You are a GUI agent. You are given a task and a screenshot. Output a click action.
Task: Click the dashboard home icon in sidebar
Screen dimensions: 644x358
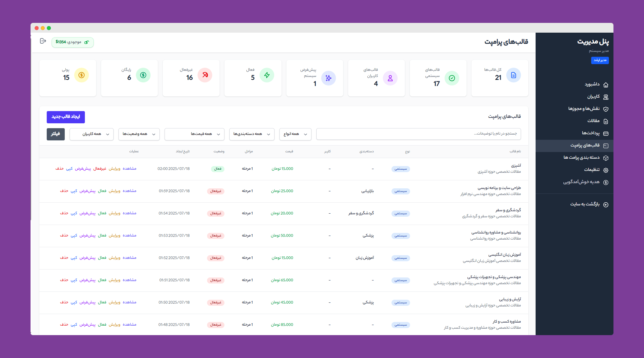pyautogui.click(x=606, y=85)
